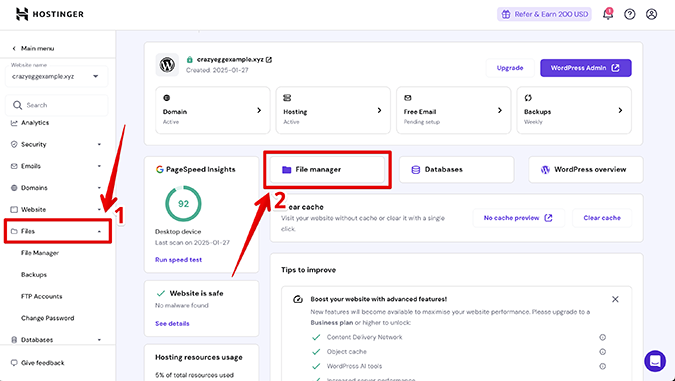Expand the Databases sidebar section
This screenshot has width=675, height=381.
pos(99,340)
